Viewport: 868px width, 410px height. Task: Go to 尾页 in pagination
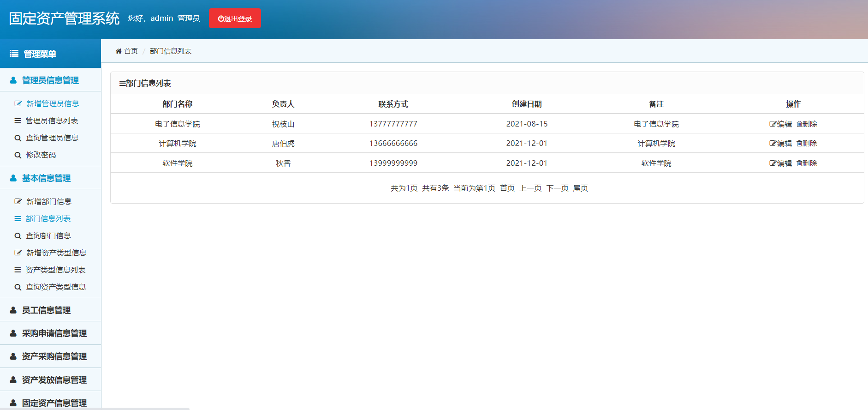pos(580,188)
